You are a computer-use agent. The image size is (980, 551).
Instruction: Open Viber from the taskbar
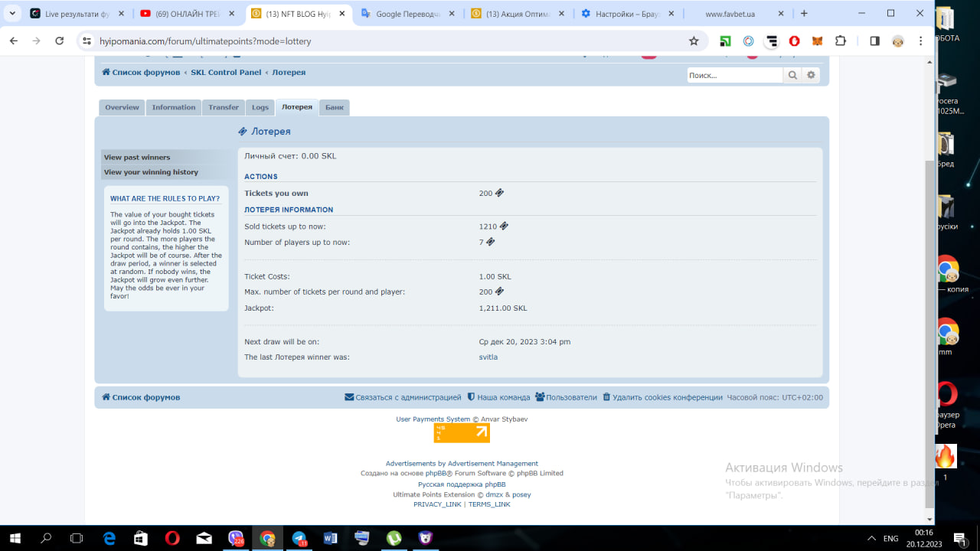(236, 538)
